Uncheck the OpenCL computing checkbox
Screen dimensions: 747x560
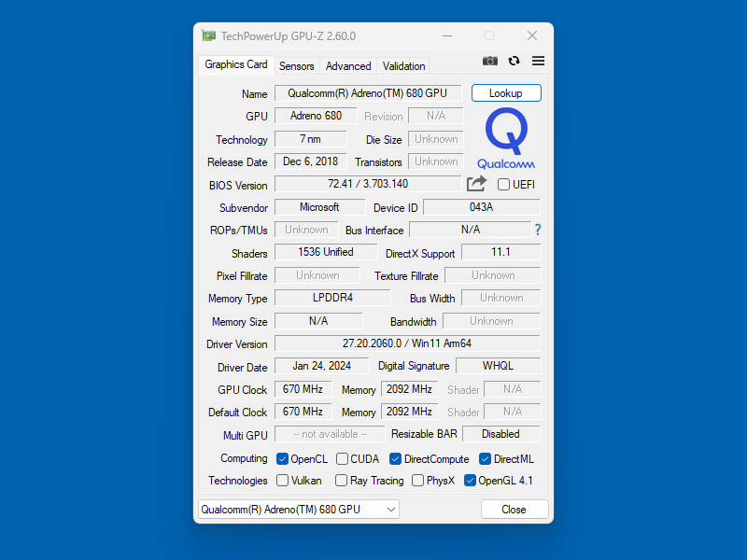coord(283,458)
